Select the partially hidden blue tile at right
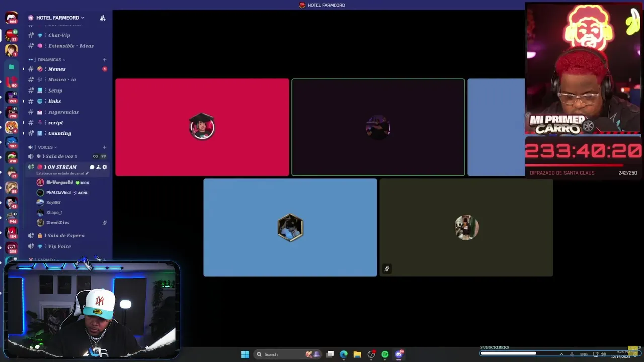644x362 pixels. tap(496, 128)
